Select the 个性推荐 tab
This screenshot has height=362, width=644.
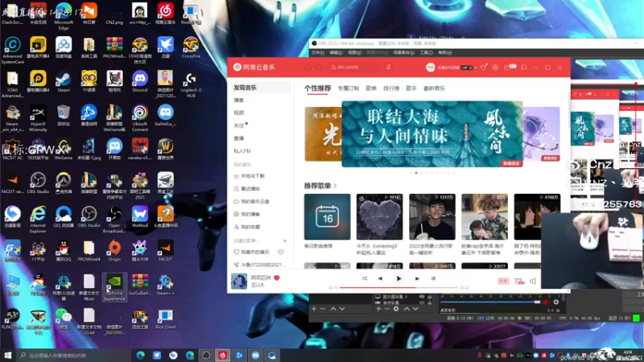pos(317,88)
